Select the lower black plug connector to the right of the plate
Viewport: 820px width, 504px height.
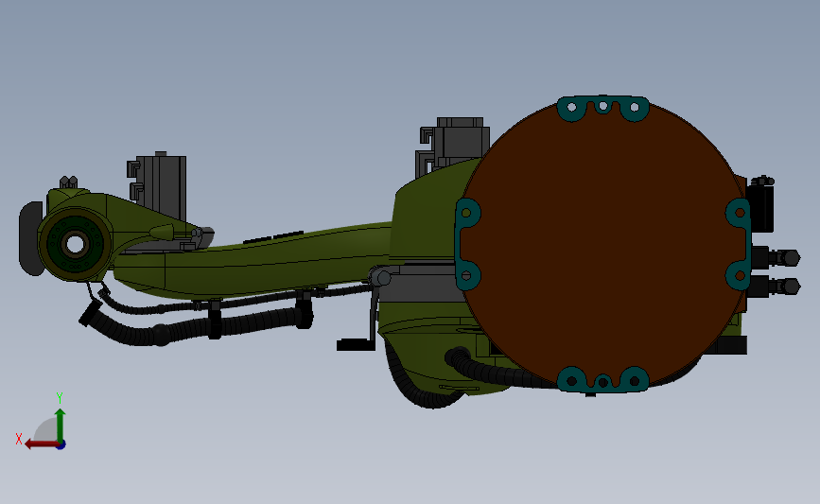pyautogui.click(x=776, y=287)
